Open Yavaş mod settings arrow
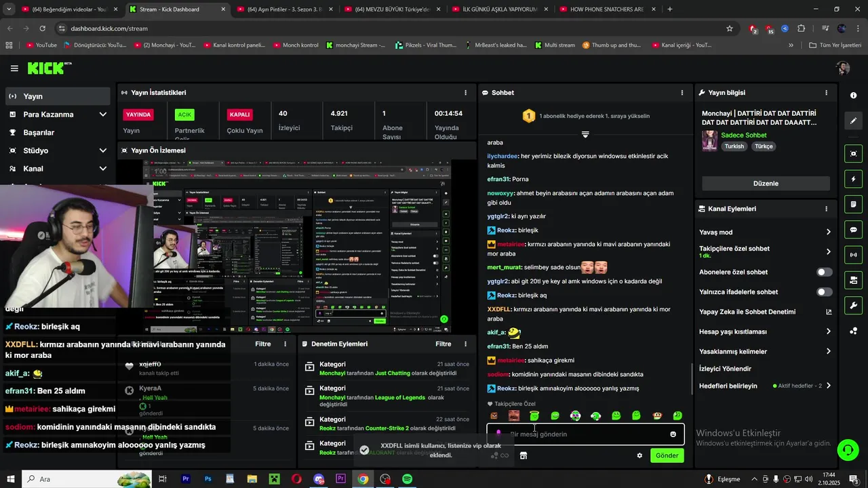Viewport: 868px width, 488px height. (828, 232)
